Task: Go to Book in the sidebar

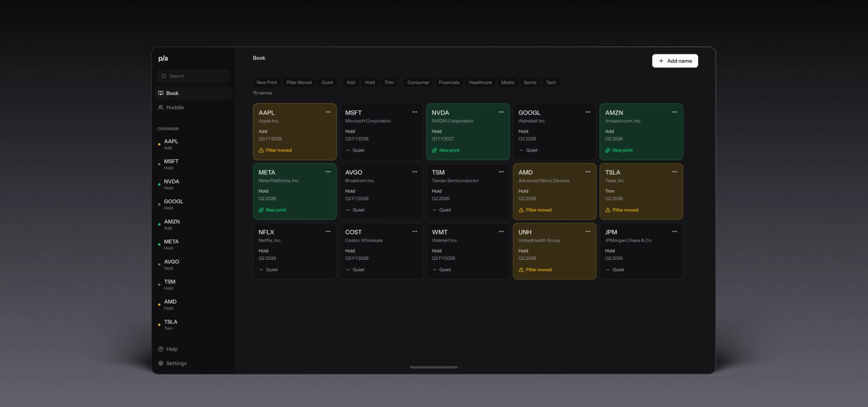Action: (193, 93)
